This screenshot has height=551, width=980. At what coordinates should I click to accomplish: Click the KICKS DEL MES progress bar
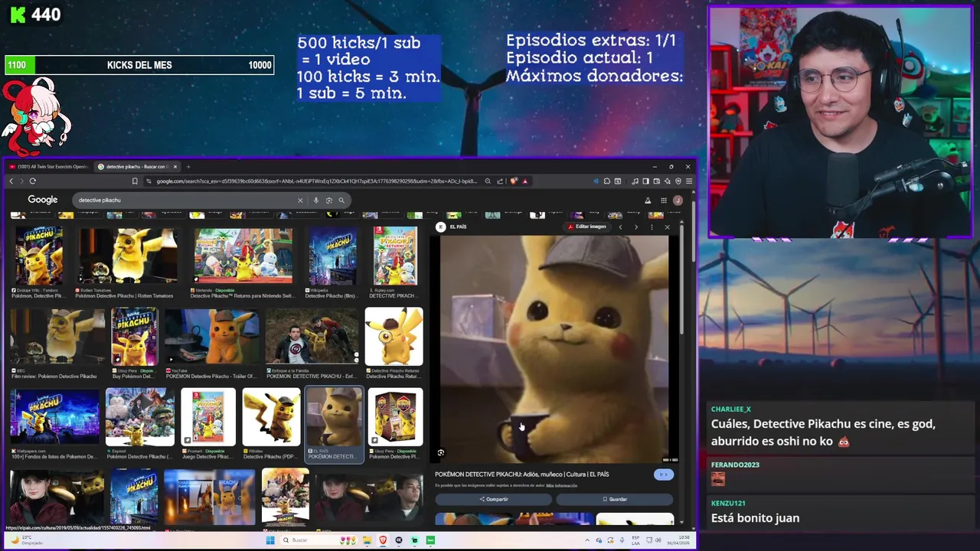(139, 65)
